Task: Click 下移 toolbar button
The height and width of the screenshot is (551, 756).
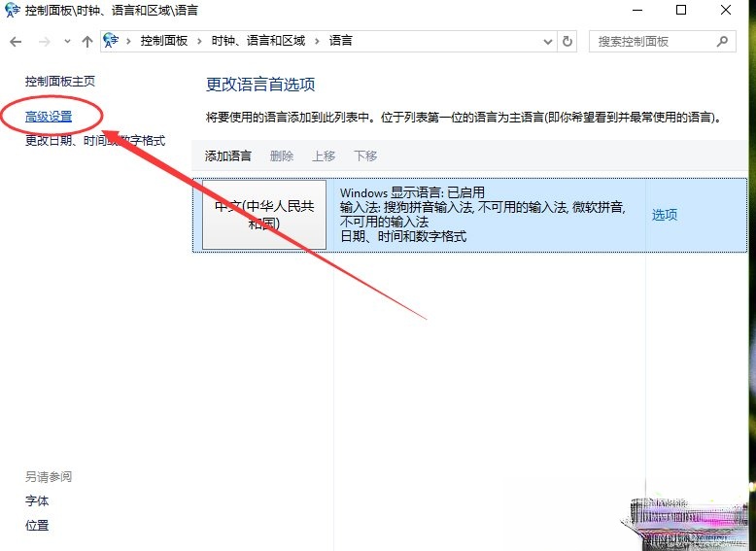Action: click(x=365, y=156)
